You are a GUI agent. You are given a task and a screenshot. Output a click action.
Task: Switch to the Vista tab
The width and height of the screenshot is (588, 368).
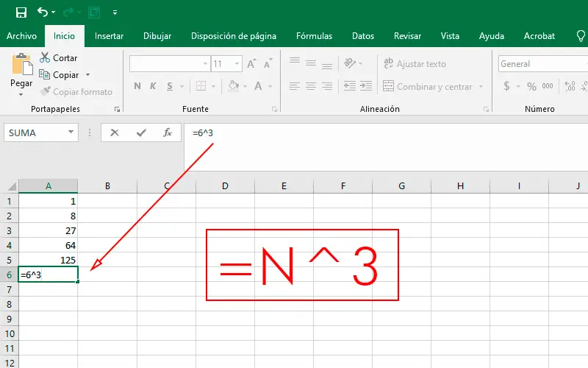[450, 36]
